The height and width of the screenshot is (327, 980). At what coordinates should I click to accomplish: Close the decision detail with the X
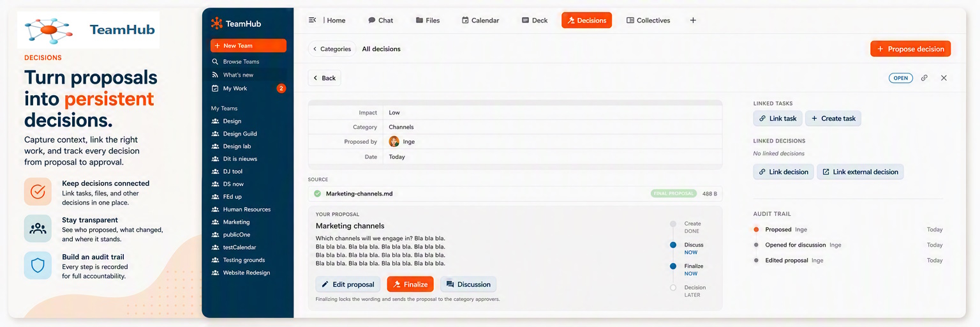(x=944, y=78)
